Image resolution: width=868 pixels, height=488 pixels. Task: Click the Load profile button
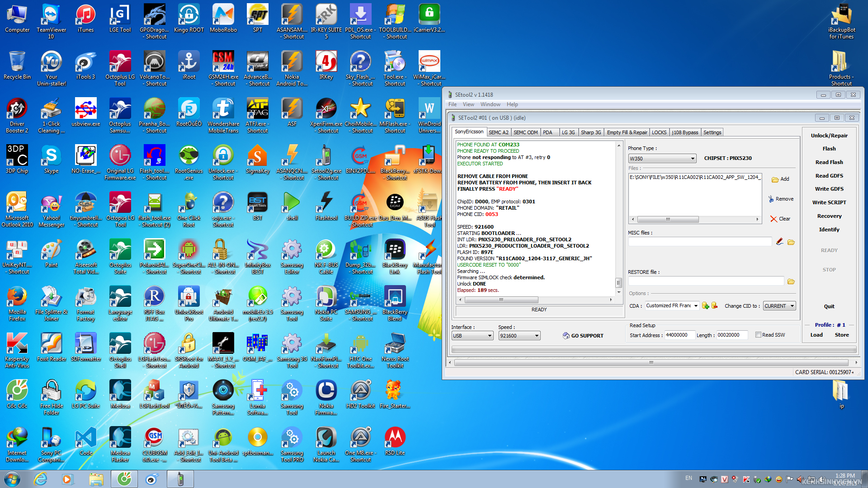pos(816,335)
